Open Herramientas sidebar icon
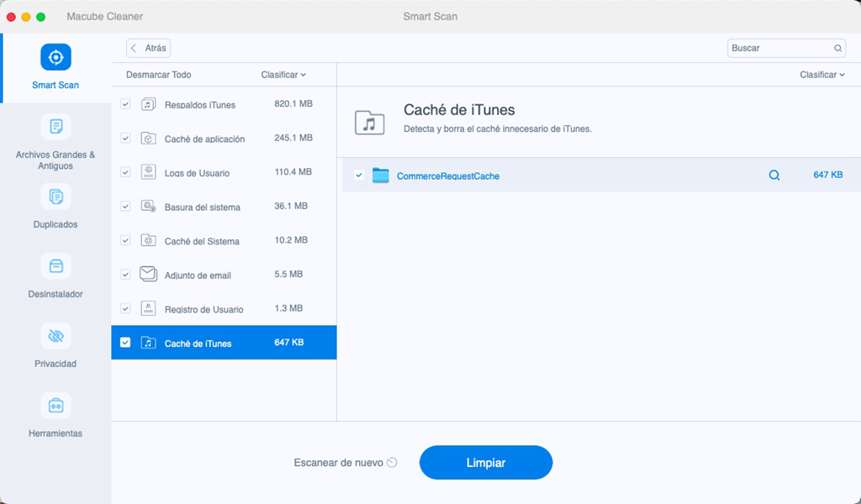The height and width of the screenshot is (504, 861). [55, 405]
